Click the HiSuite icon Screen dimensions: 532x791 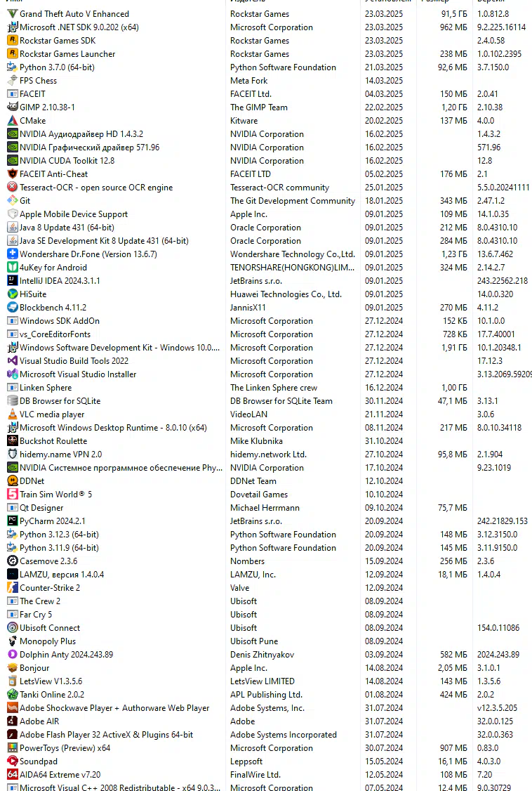point(12,294)
